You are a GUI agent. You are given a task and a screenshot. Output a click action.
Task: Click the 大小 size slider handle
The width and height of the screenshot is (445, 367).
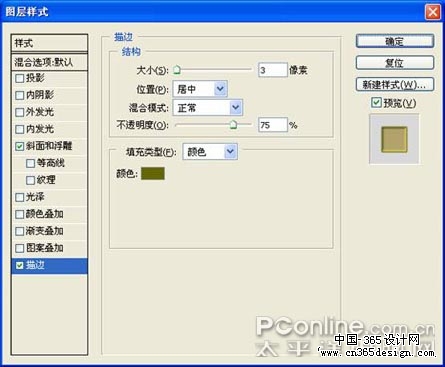click(177, 70)
